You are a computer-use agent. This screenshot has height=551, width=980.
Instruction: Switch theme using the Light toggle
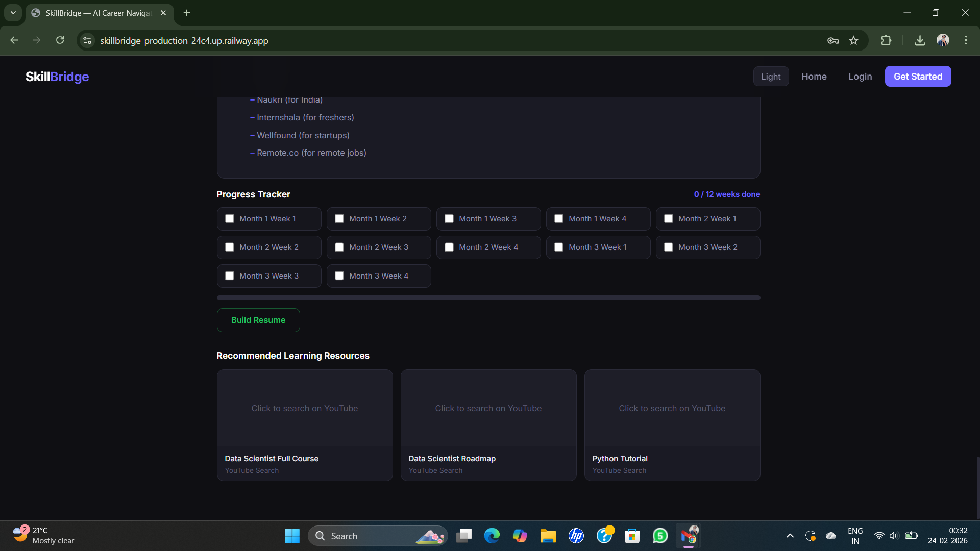tap(771, 77)
